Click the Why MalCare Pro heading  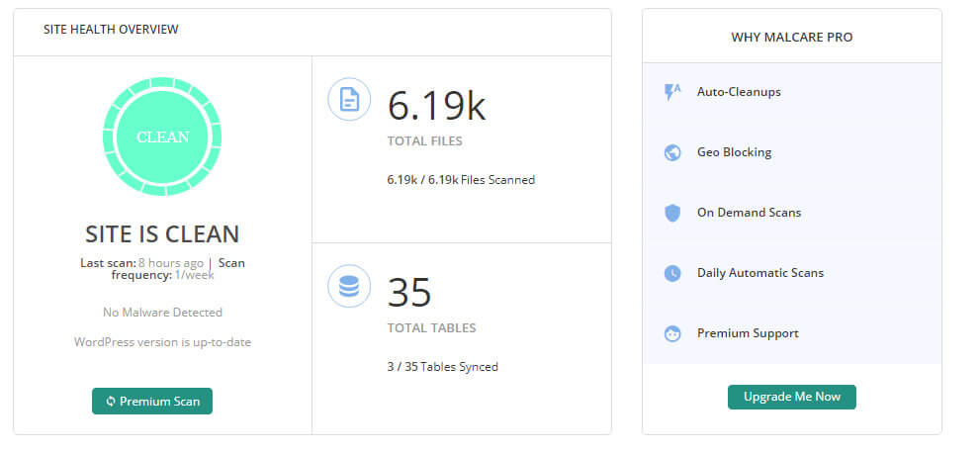[792, 38]
